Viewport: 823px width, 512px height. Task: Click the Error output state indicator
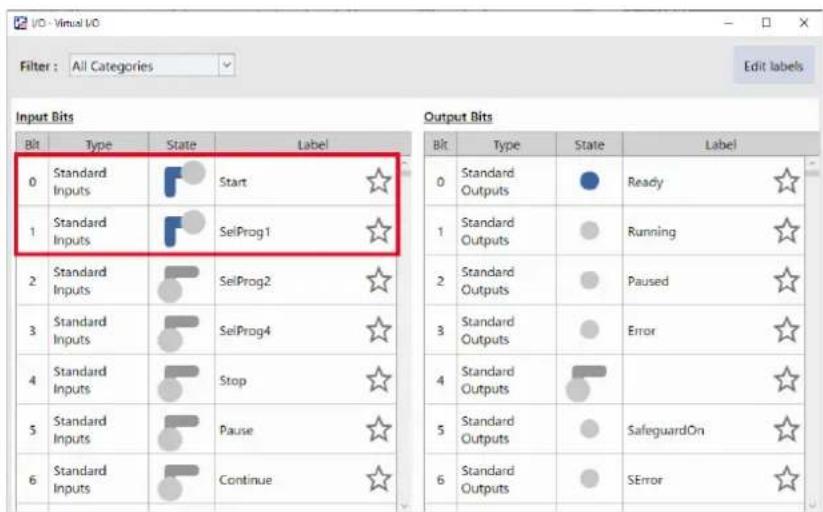tap(589, 329)
